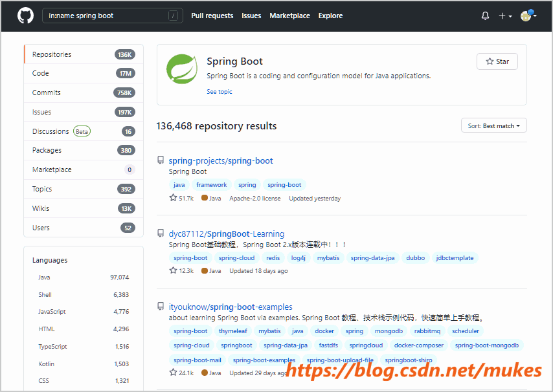The height and width of the screenshot is (392, 553).
Task: Click the star icon showing 51.7k
Action: pos(173,197)
